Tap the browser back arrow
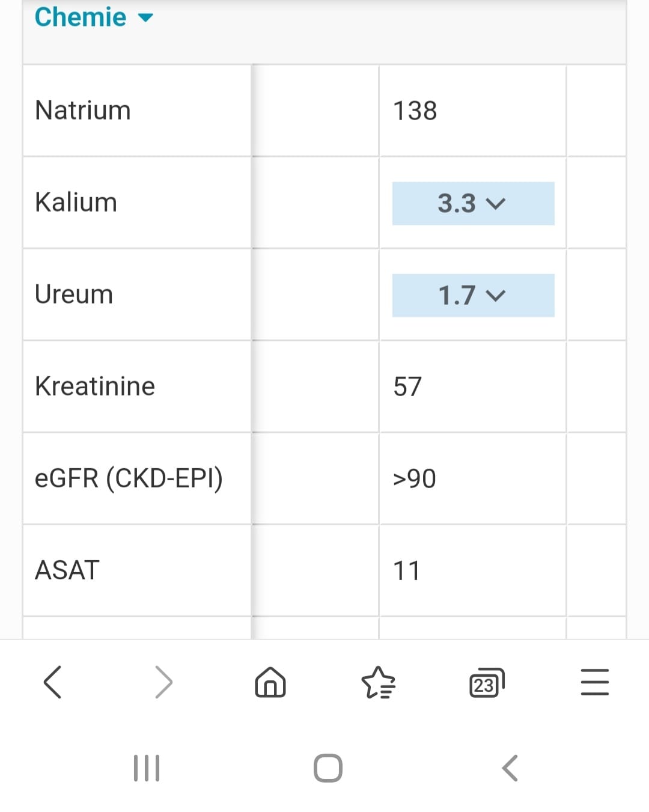This screenshot has height=812, width=649. (53, 682)
